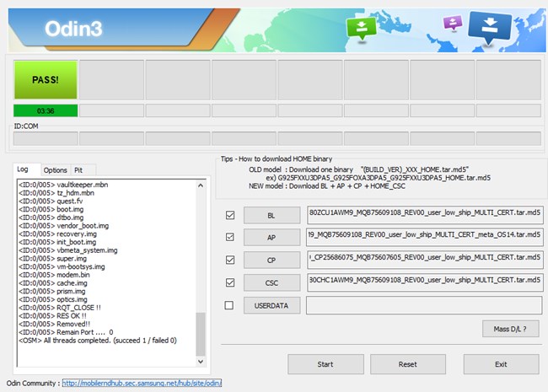Screen dimensions: 548x392
Task: Select the 'tz_hdm.mbn' log line
Action: pyautogui.click(x=56, y=193)
